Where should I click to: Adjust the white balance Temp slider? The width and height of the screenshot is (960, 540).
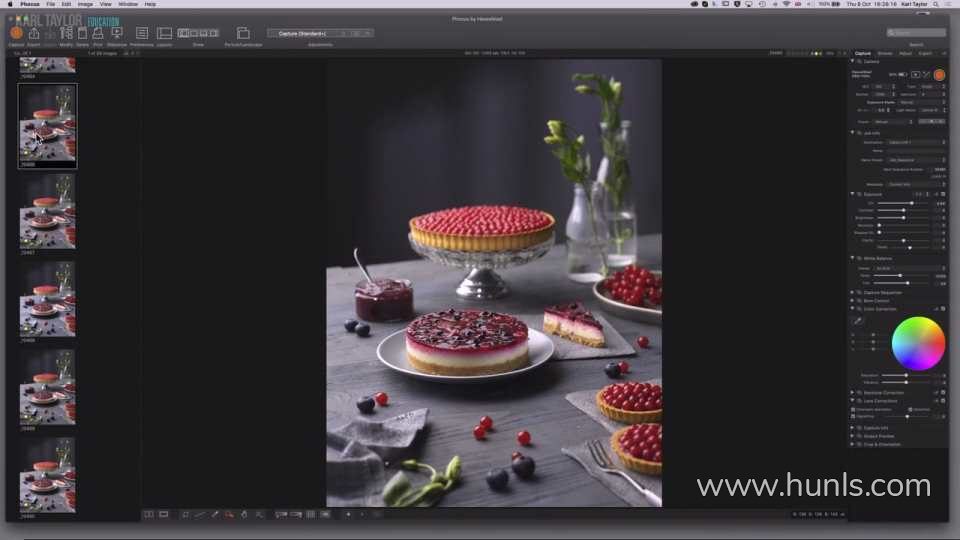(x=901, y=276)
